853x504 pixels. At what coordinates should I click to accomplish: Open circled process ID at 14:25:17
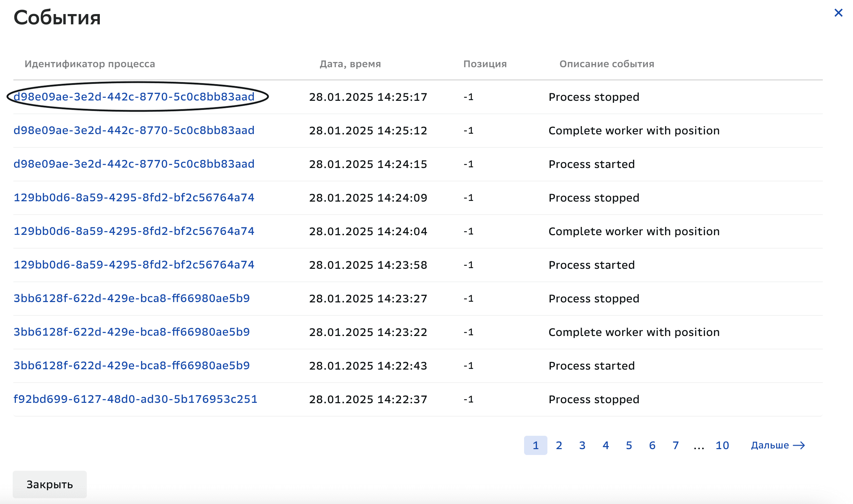pos(134,97)
